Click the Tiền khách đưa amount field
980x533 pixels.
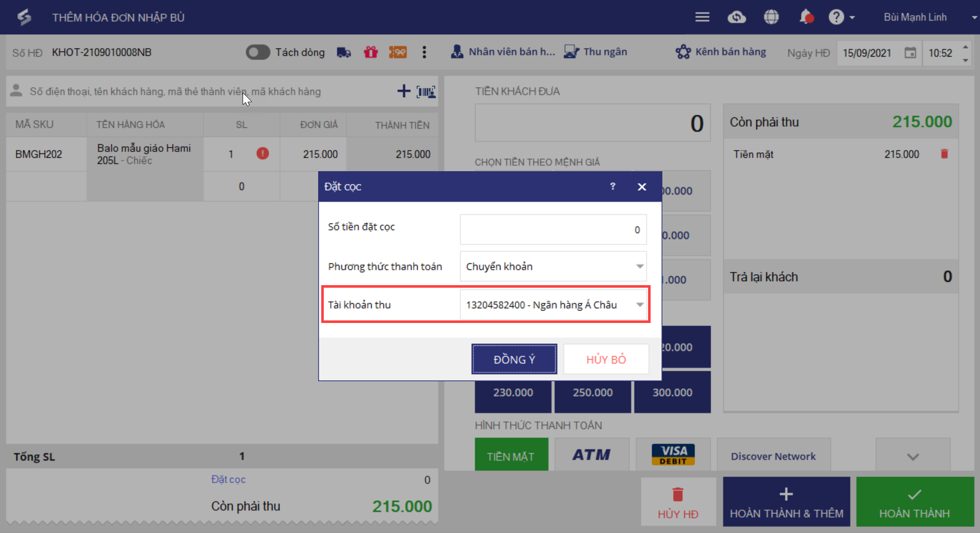(x=592, y=123)
